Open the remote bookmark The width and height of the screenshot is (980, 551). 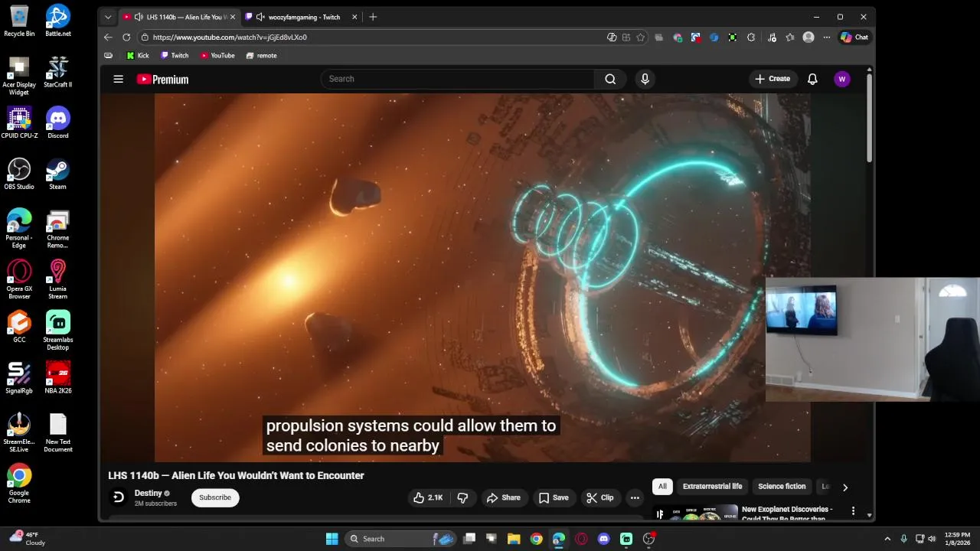coord(261,56)
